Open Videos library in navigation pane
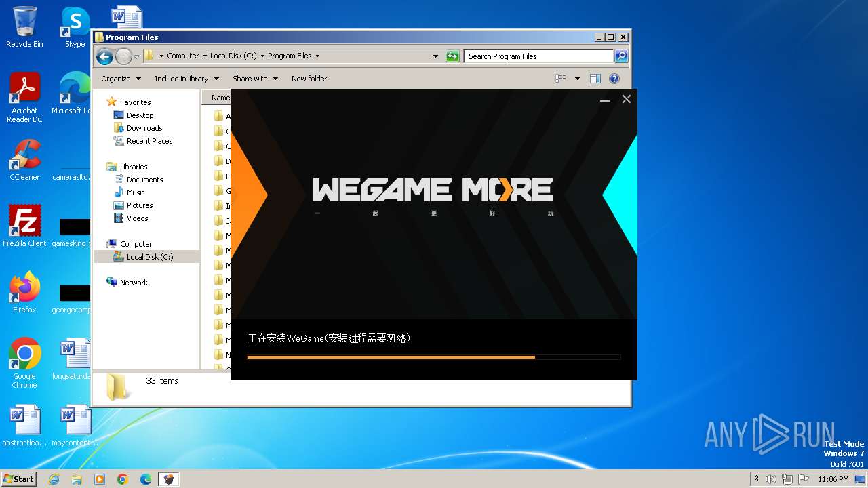Screen dimensions: 868x488 [x=137, y=218]
